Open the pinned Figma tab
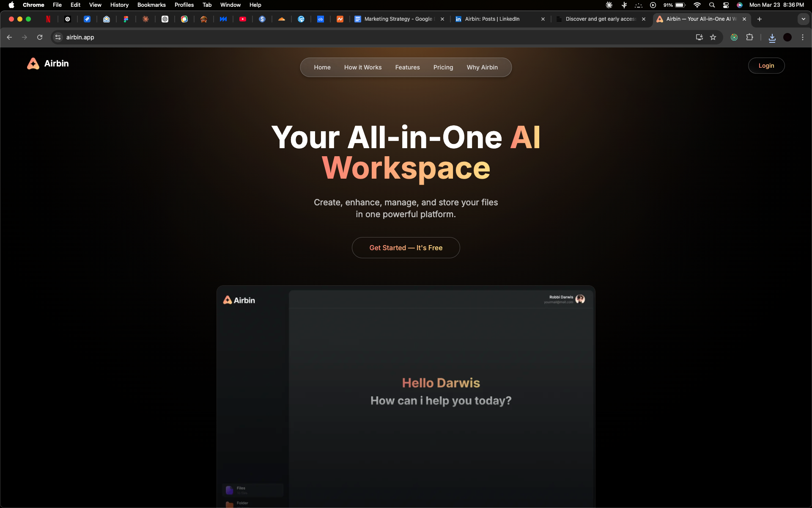This screenshot has width=812, height=508. [126, 19]
